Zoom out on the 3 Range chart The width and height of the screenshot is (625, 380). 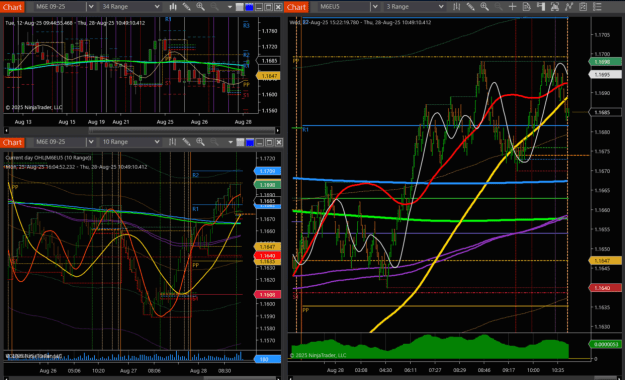pyautogui.click(x=498, y=7)
